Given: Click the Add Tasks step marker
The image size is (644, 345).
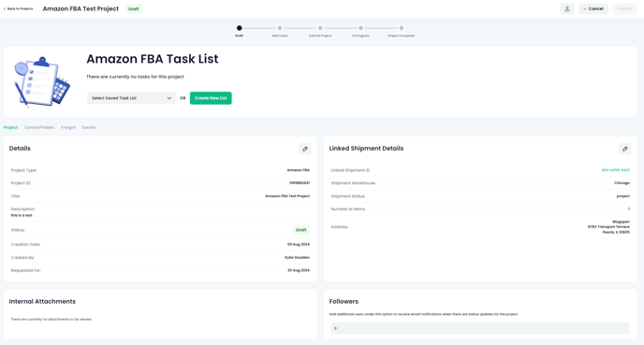Looking at the screenshot, I should 280,28.
